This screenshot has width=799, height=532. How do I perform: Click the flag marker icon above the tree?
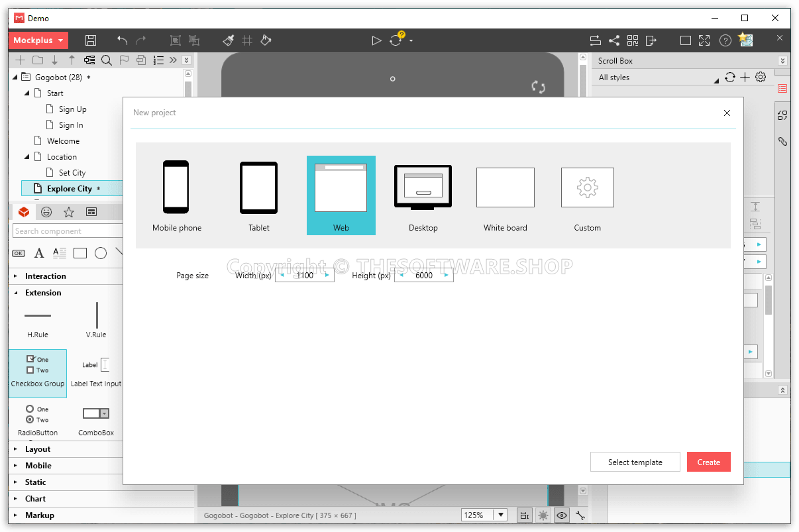coord(125,60)
